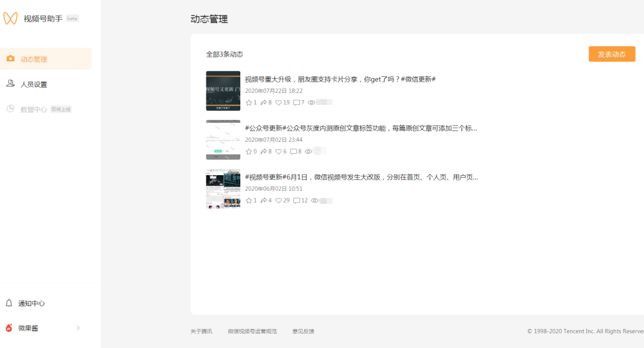This screenshot has height=348, width=644.
Task: Click the first video post thumbnail
Action: [223, 91]
